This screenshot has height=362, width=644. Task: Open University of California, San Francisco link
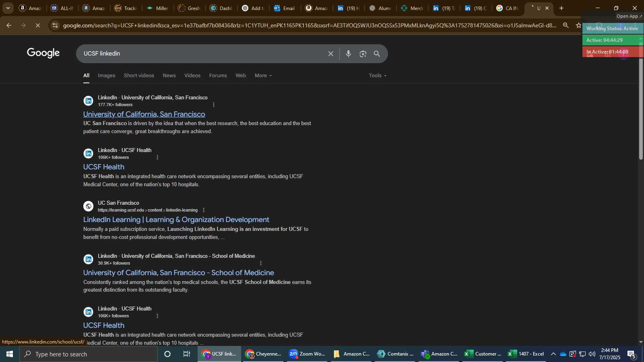coord(144,114)
